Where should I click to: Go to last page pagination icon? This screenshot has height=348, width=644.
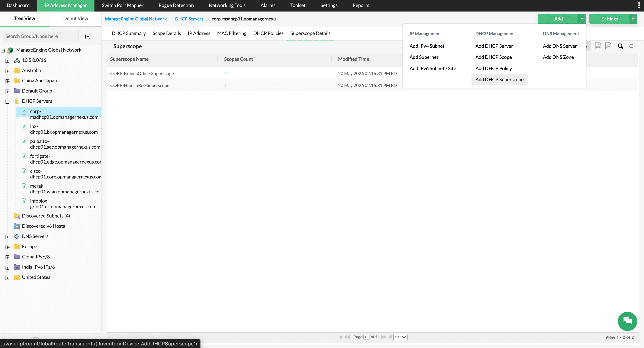tap(390, 337)
